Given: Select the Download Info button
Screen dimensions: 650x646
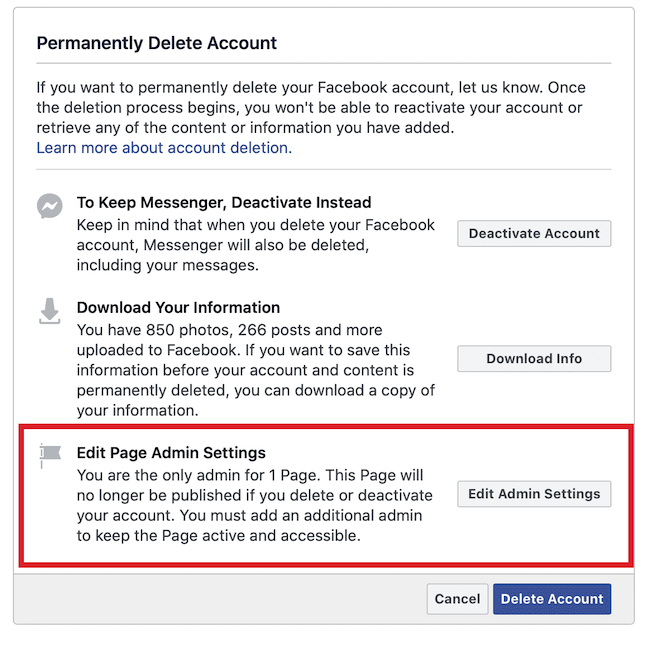Looking at the screenshot, I should pos(534,359).
